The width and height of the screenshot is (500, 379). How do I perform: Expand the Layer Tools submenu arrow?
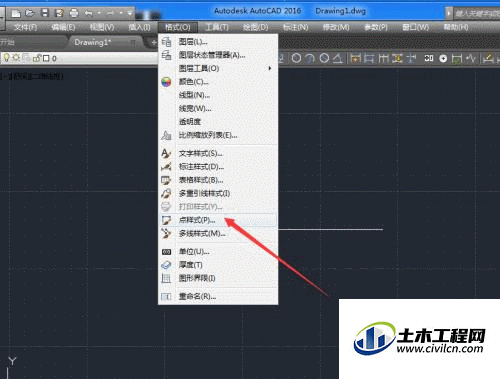point(270,68)
